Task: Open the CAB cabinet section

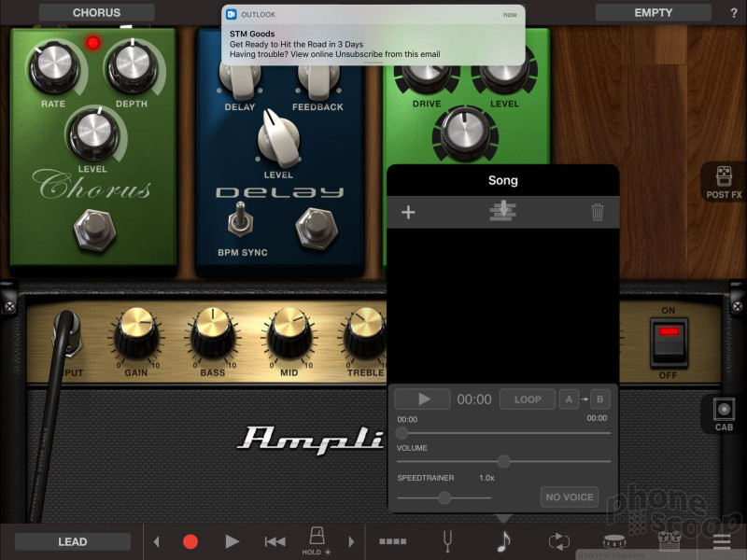Action: click(x=724, y=414)
